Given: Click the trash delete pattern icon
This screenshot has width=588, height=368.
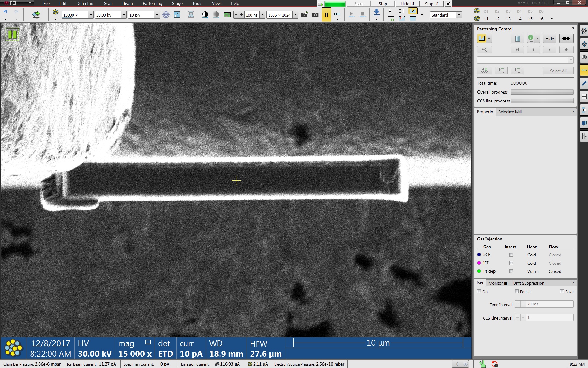Looking at the screenshot, I should pyautogui.click(x=517, y=39).
